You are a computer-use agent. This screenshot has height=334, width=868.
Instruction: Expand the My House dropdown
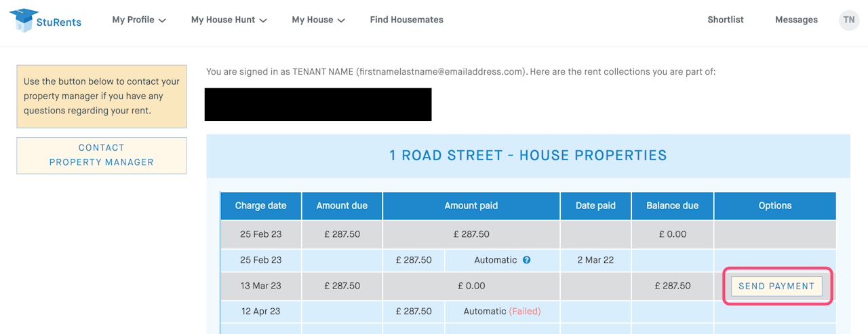tap(318, 20)
